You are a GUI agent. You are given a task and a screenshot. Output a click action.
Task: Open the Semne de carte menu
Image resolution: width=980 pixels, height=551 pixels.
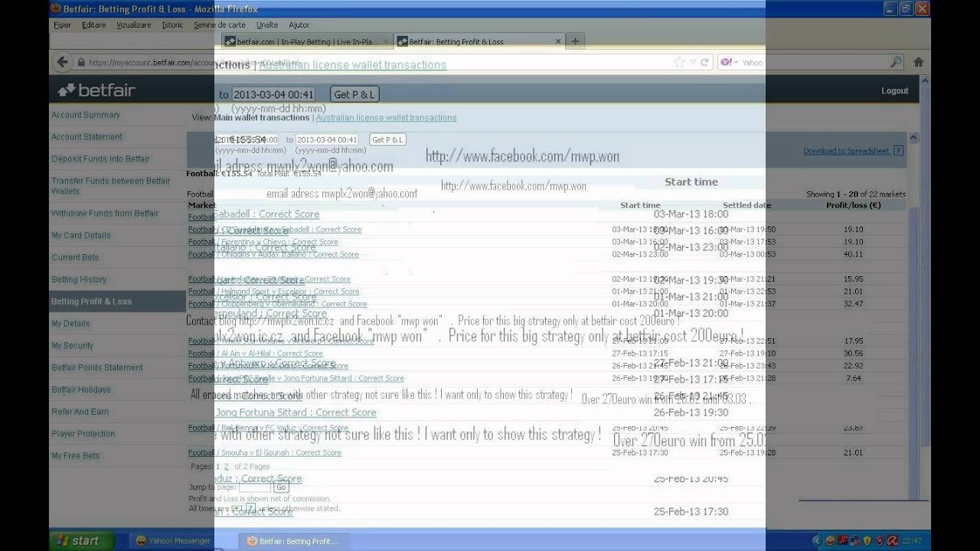pyautogui.click(x=220, y=25)
